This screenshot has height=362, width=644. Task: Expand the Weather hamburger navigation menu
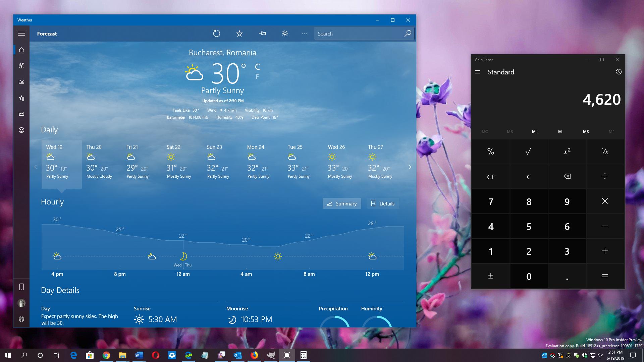coord(21,34)
